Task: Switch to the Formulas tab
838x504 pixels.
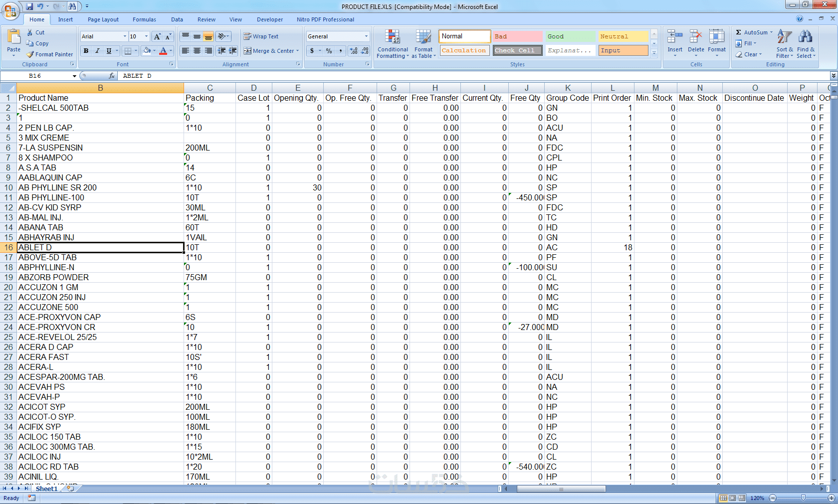Action: pyautogui.click(x=144, y=19)
